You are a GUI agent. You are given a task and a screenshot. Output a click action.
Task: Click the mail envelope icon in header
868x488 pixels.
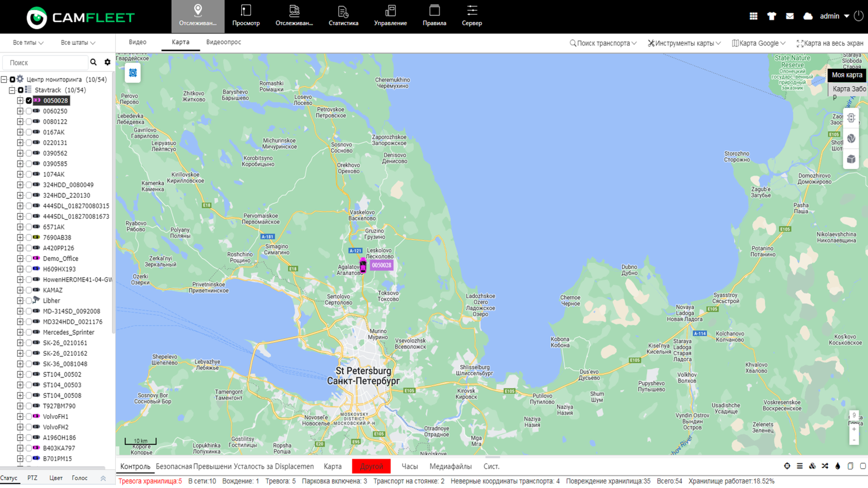pyautogui.click(x=789, y=16)
